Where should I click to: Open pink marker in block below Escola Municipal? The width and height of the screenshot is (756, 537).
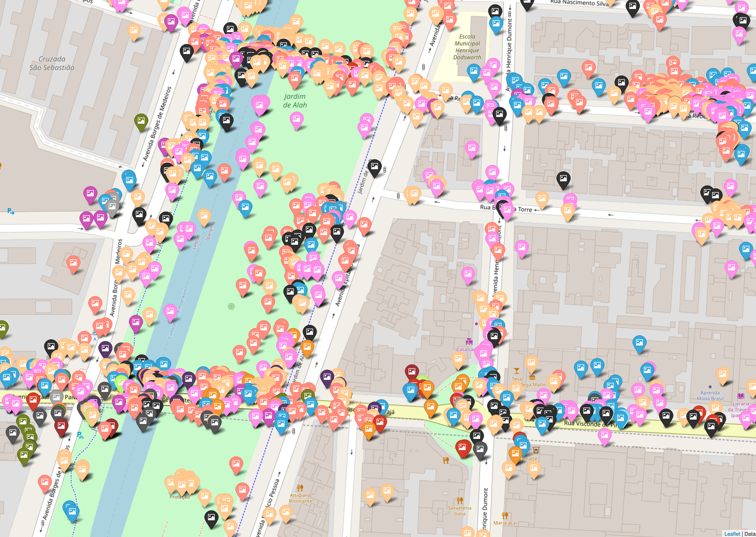[472, 148]
